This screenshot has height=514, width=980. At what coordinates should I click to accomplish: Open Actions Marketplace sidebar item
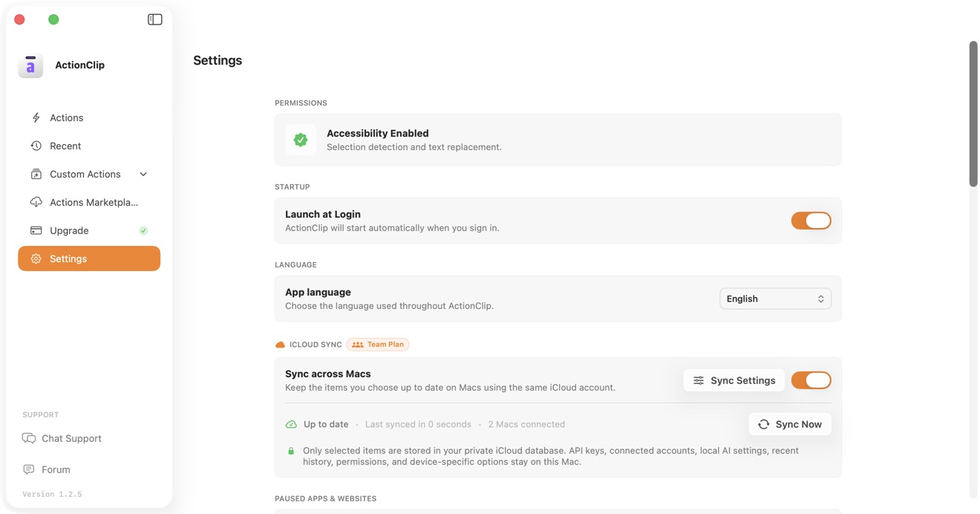[x=89, y=202]
